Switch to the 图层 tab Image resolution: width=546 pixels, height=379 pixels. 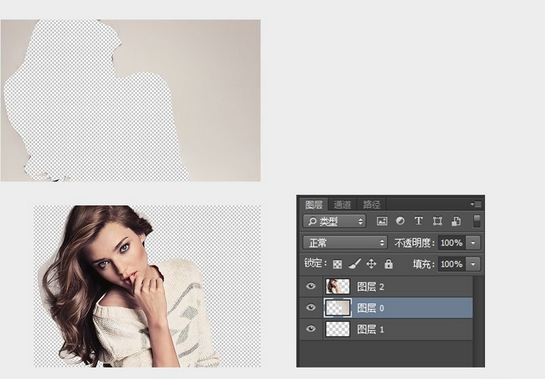[314, 204]
